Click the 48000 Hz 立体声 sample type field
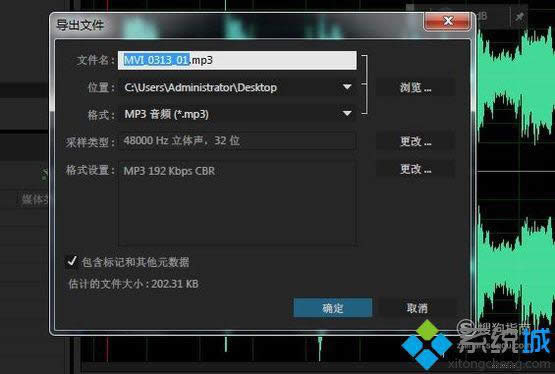The image size is (555, 374). point(238,140)
